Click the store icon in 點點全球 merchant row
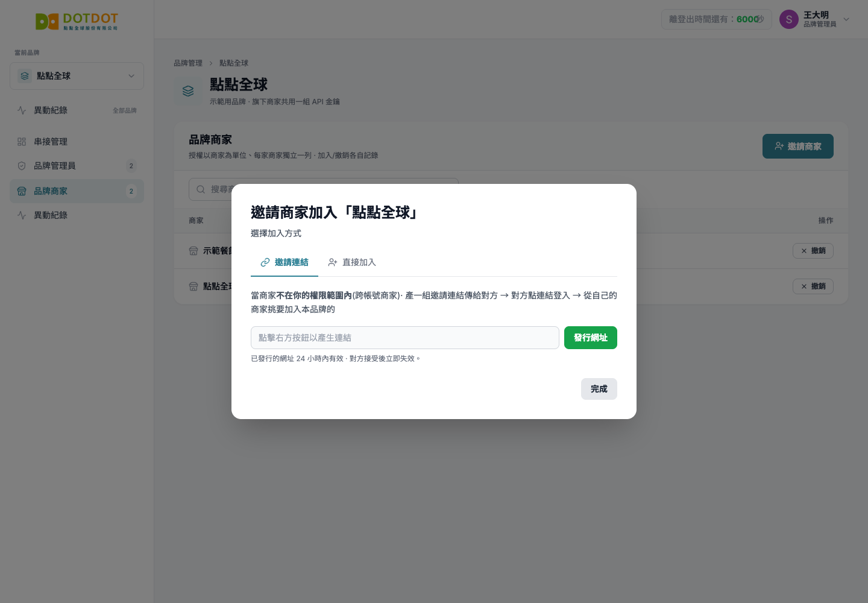Image resolution: width=868 pixels, height=603 pixels. click(x=193, y=286)
